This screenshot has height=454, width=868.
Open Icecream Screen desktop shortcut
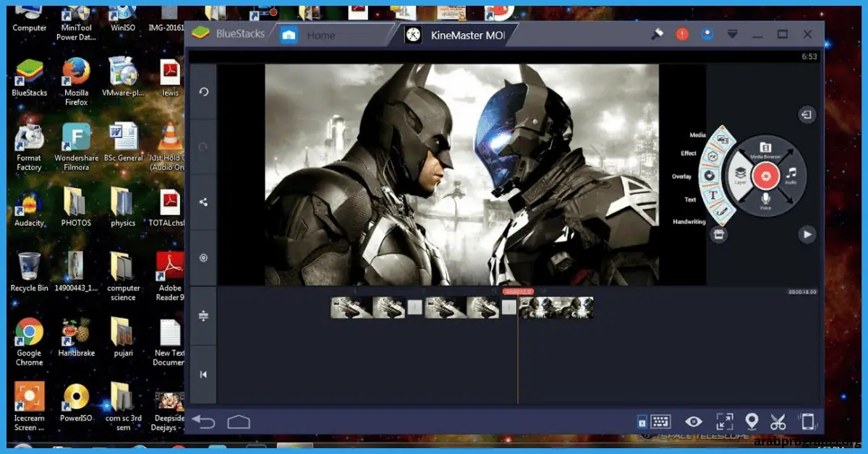coord(30,407)
